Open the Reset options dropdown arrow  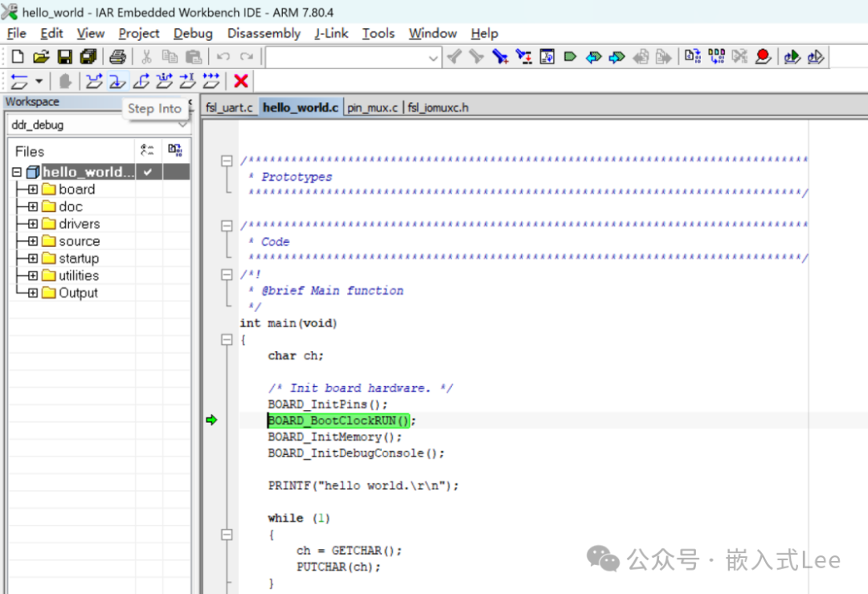[x=38, y=80]
